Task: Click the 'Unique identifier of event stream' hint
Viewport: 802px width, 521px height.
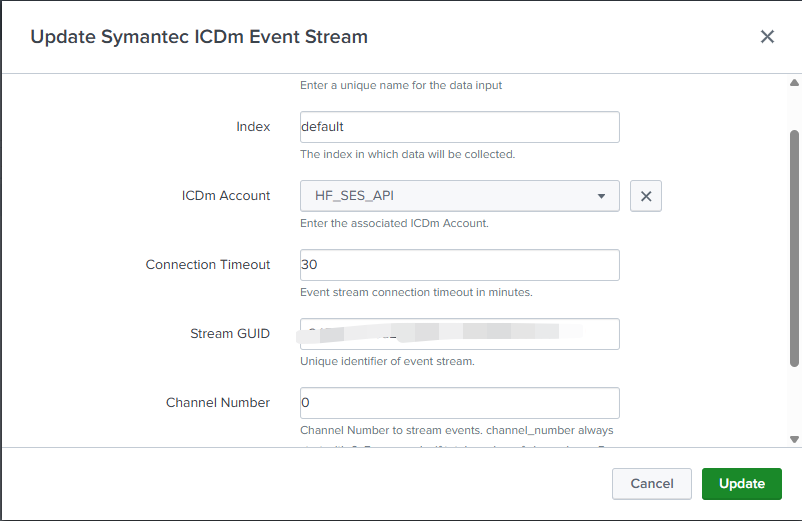Action: (x=387, y=361)
